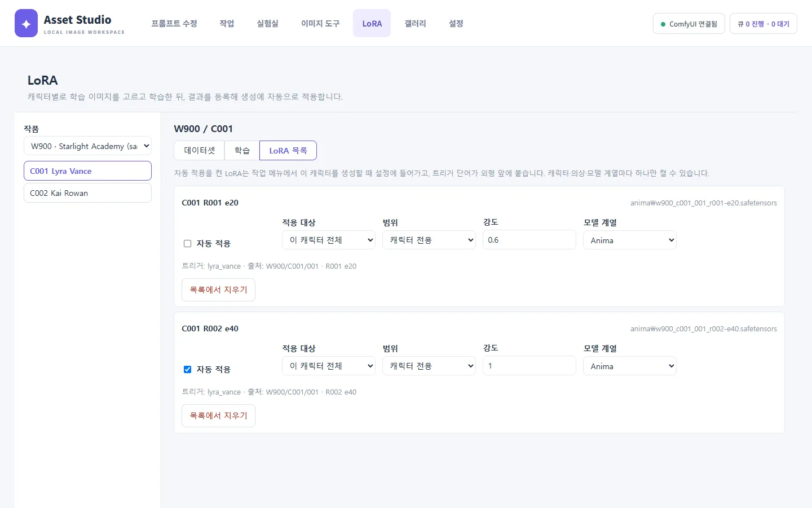Click the queue status 0 진행 · 0 대기
This screenshot has height=508, width=812.
[763, 24]
